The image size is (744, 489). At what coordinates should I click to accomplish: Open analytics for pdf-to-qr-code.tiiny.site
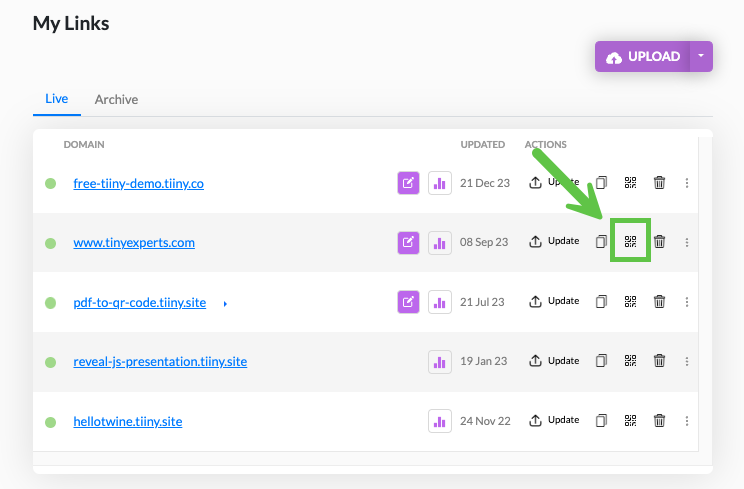click(x=439, y=302)
